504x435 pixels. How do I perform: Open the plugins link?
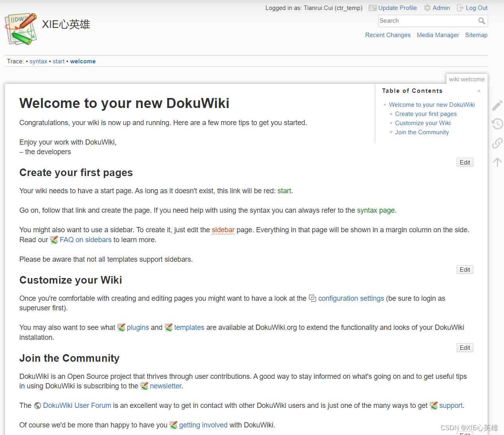138,327
